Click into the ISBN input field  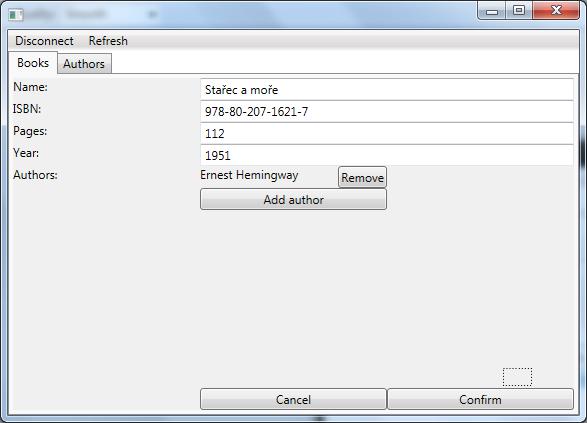click(x=387, y=112)
